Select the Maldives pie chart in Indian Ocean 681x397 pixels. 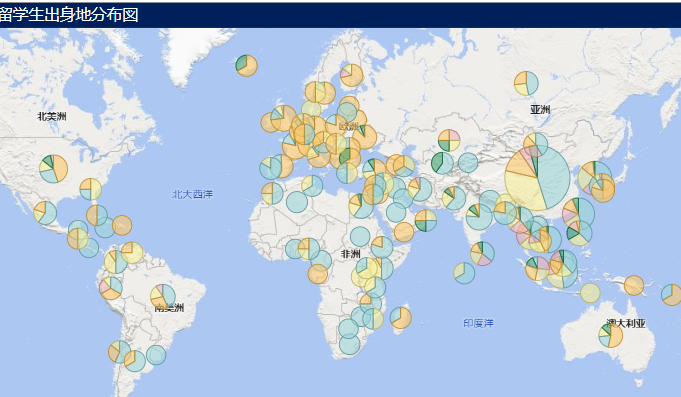pyautogui.click(x=464, y=273)
